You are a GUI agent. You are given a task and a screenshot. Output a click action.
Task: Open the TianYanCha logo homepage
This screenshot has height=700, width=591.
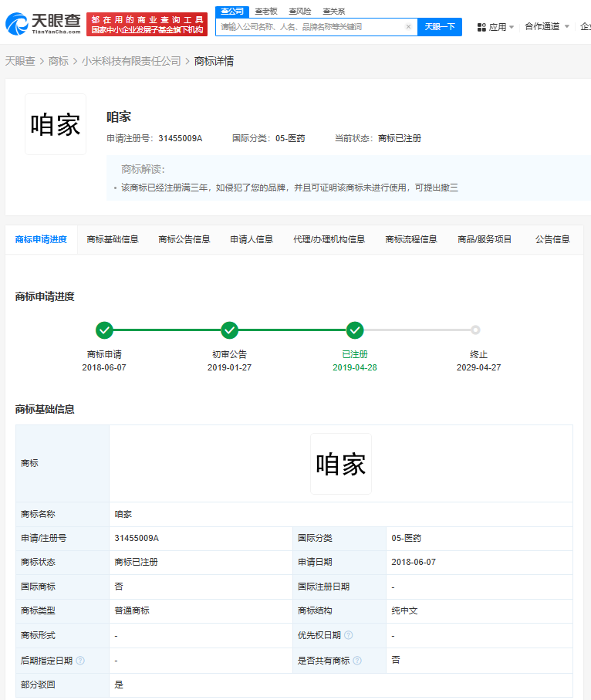click(43, 24)
